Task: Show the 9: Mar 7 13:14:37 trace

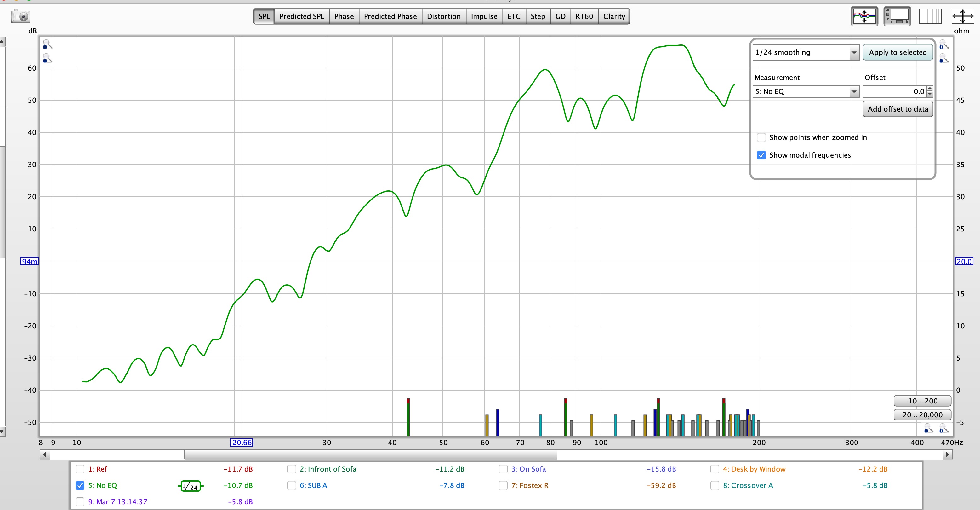Action: [x=80, y=501]
